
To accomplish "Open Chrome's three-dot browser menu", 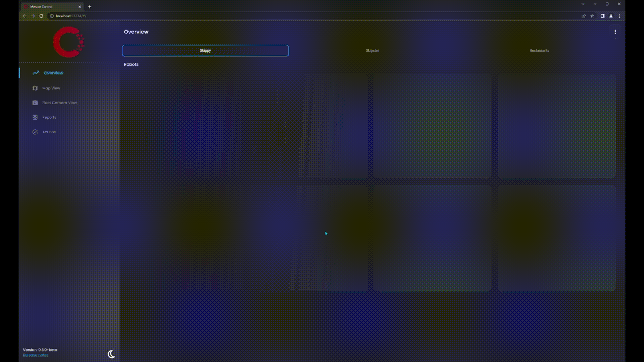I will [619, 16].
